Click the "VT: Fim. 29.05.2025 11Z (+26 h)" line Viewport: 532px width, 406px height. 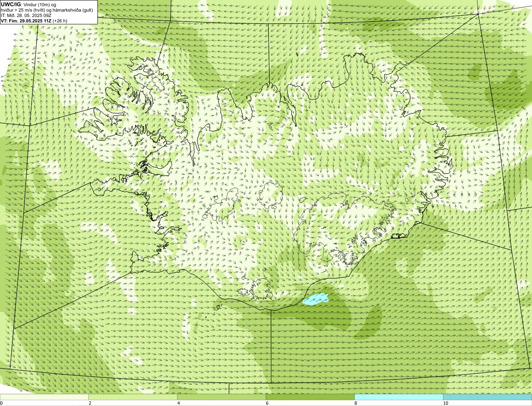click(34, 20)
